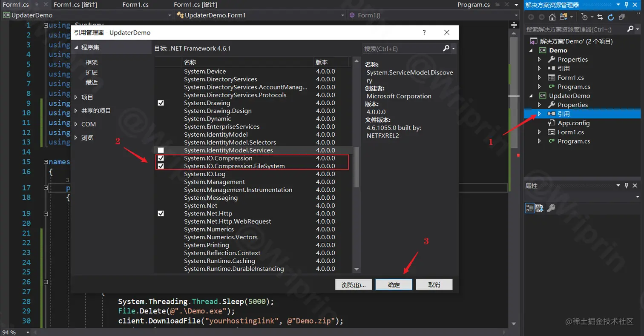Select the System.Device row
Image resolution: width=644 pixels, height=336 pixels.
[253, 71]
